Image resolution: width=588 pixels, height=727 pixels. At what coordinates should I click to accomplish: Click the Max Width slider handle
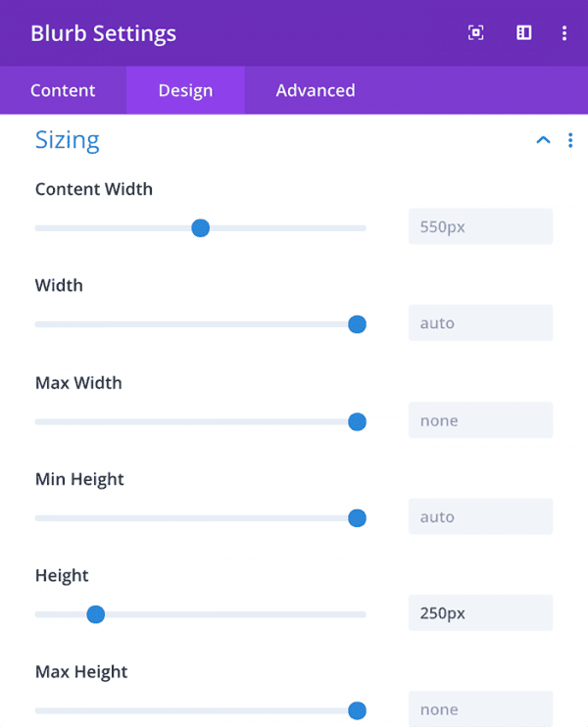pyautogui.click(x=357, y=421)
